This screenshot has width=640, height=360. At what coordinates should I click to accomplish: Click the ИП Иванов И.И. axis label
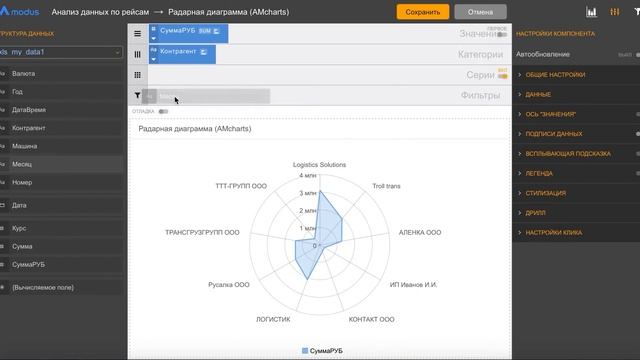(x=413, y=285)
